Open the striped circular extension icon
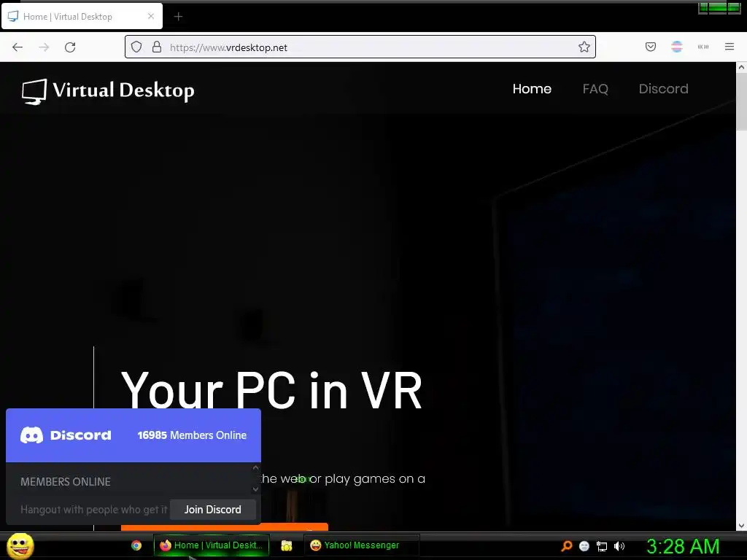747x560 pixels. [x=677, y=47]
